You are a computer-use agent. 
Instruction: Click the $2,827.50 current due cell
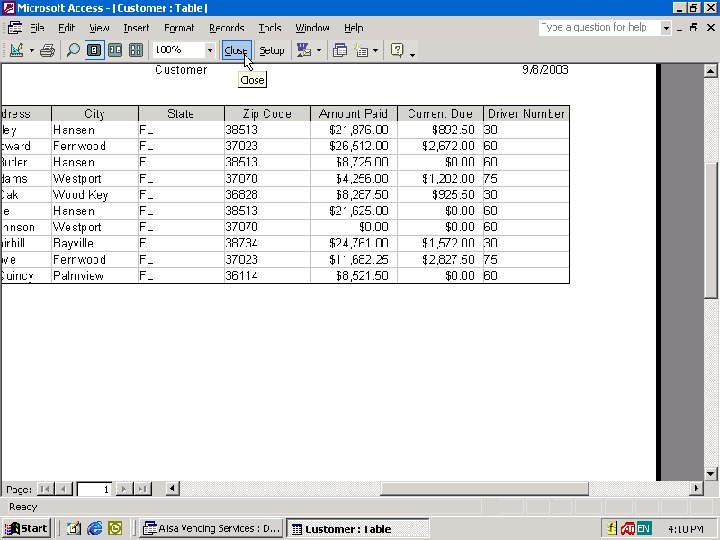coord(440,260)
